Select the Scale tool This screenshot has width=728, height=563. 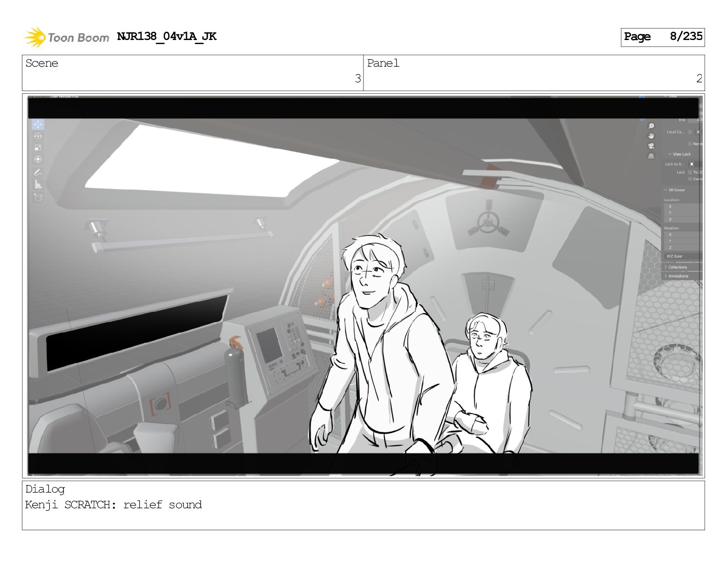(38, 147)
